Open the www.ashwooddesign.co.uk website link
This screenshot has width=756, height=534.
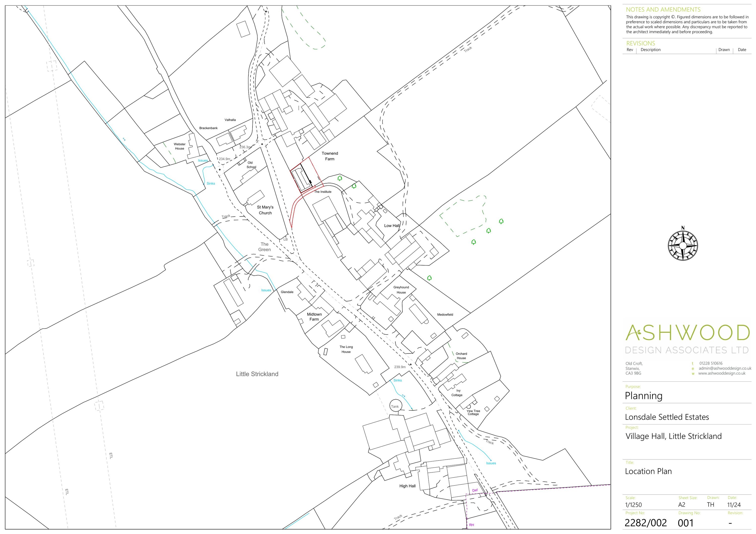tap(721, 373)
